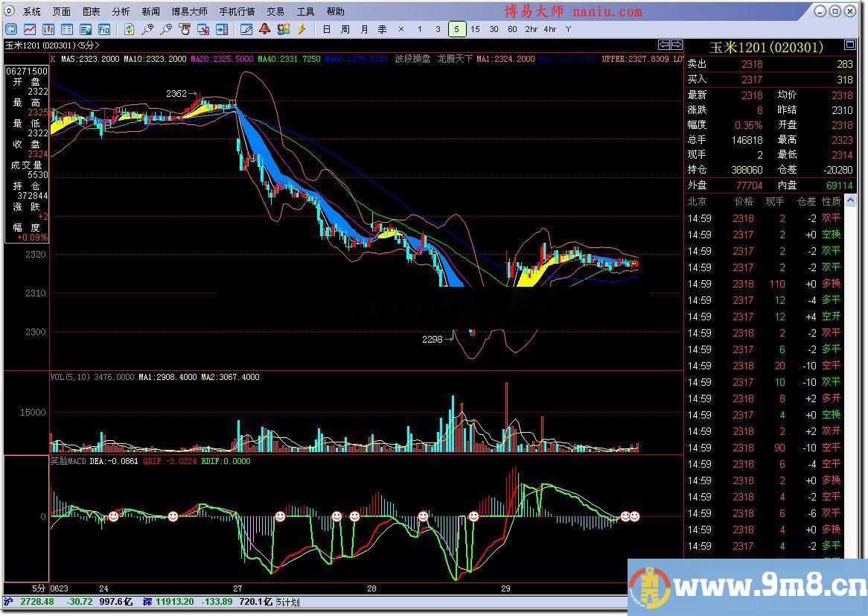868x616 pixels.
Task: Click the two-people users icon
Action: point(284,29)
